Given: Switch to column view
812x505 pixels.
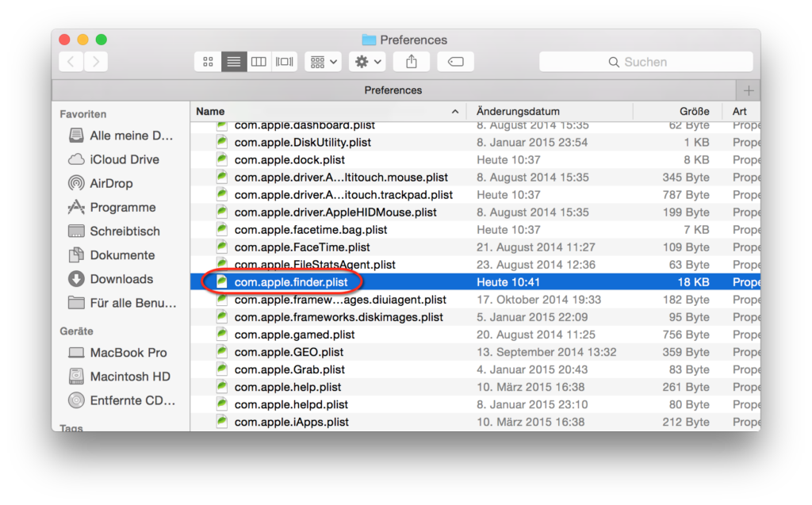Looking at the screenshot, I should pyautogui.click(x=259, y=62).
